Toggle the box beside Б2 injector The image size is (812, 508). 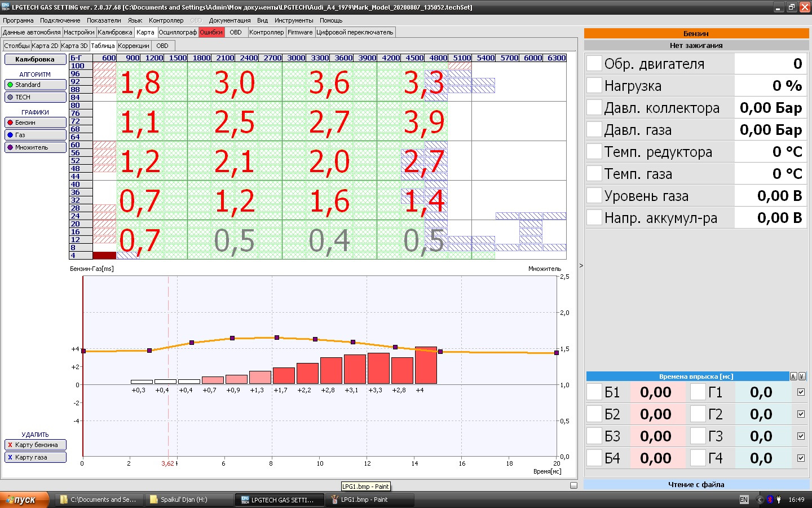[x=594, y=414]
